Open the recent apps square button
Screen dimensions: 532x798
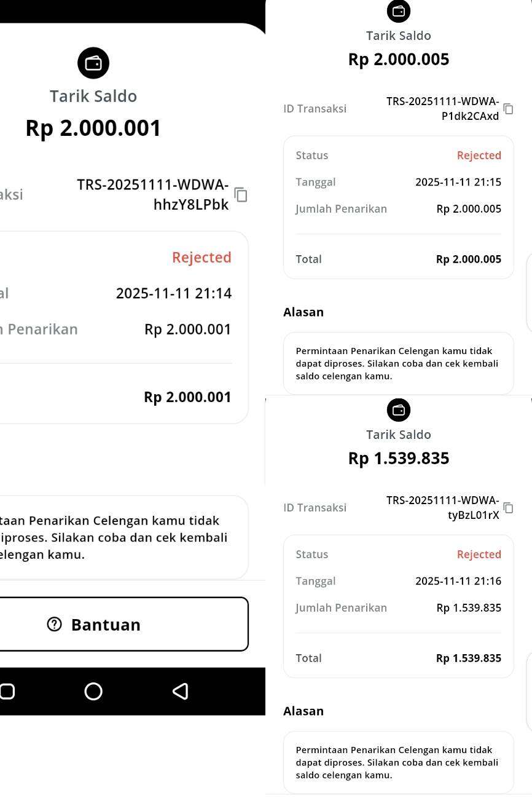(x=7, y=692)
